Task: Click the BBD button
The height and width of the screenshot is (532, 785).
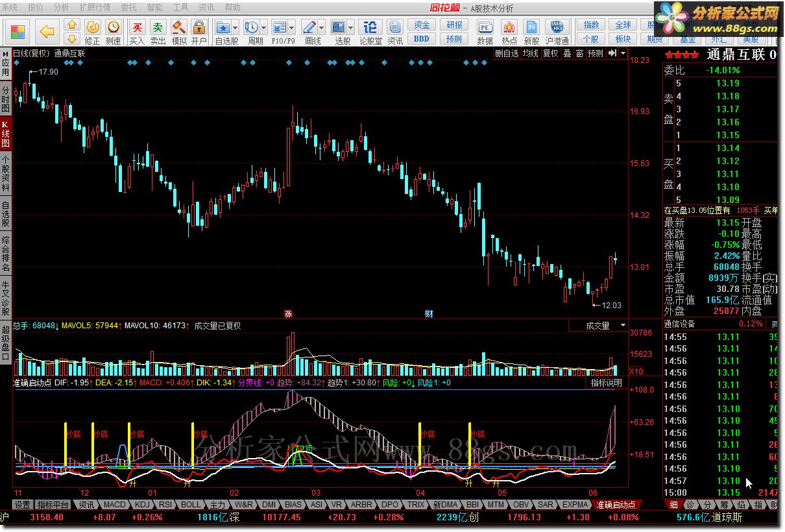Action: 422,39
